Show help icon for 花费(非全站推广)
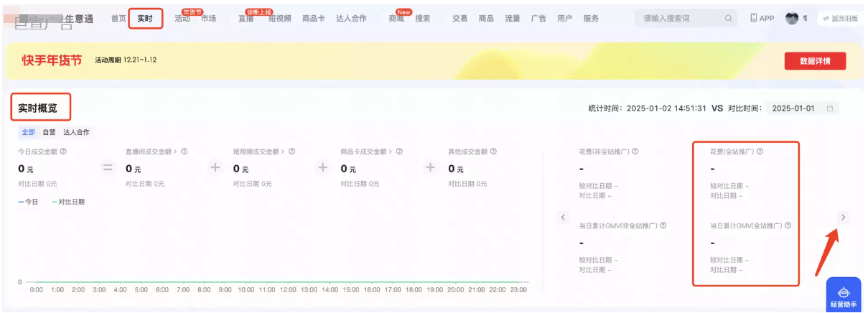 coord(635,151)
